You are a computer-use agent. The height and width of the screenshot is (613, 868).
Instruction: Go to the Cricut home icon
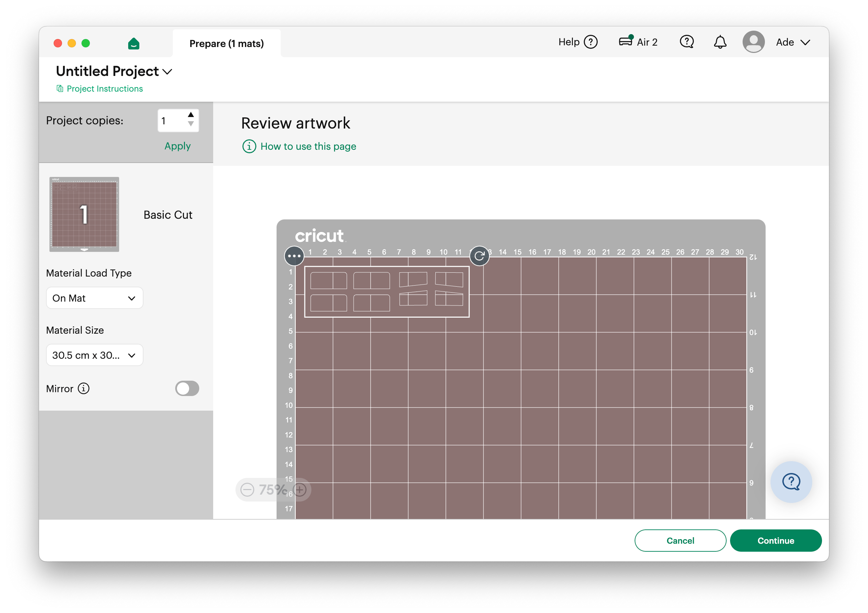pos(133,44)
